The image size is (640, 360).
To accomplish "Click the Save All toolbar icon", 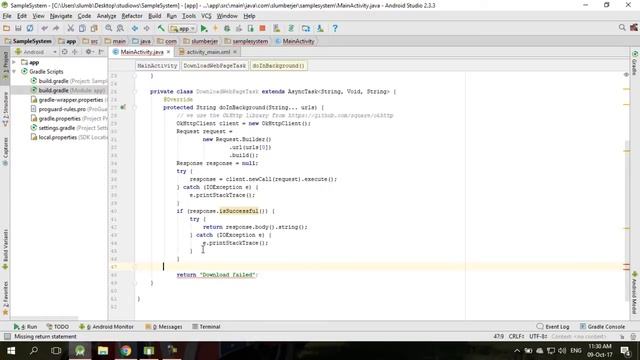I will point(18,28).
